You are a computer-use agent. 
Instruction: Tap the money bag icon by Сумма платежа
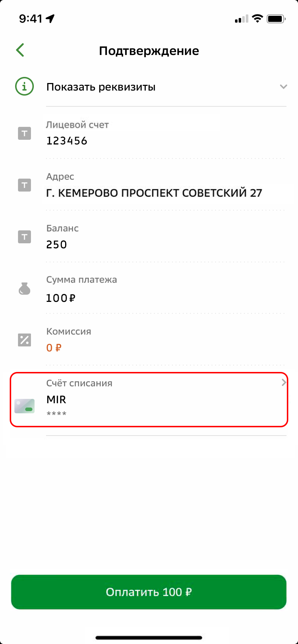click(x=24, y=289)
